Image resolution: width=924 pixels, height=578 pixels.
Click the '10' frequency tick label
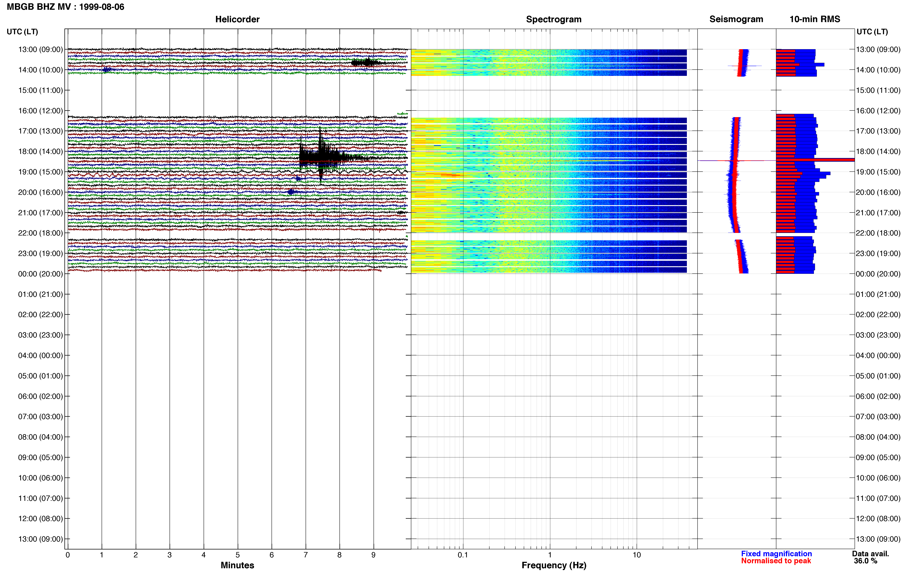(x=637, y=555)
